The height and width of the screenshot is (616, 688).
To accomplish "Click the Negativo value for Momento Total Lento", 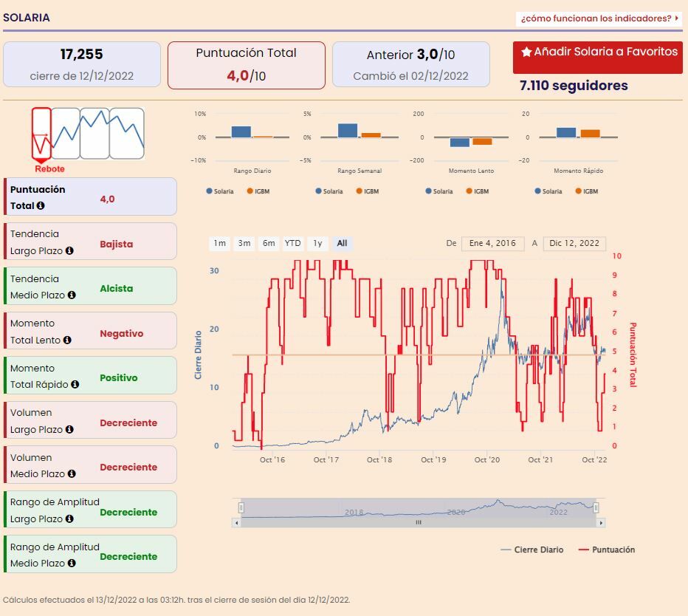I will click(122, 334).
